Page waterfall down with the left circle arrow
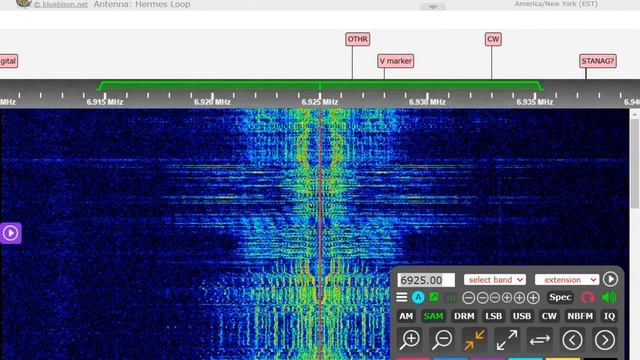 pyautogui.click(x=572, y=340)
